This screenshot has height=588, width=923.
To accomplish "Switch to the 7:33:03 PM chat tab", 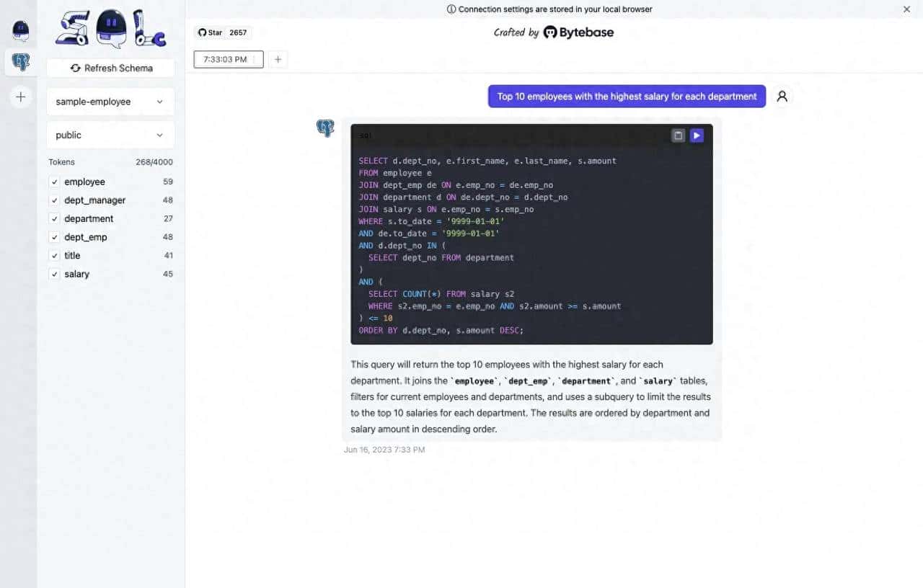I will (x=229, y=59).
